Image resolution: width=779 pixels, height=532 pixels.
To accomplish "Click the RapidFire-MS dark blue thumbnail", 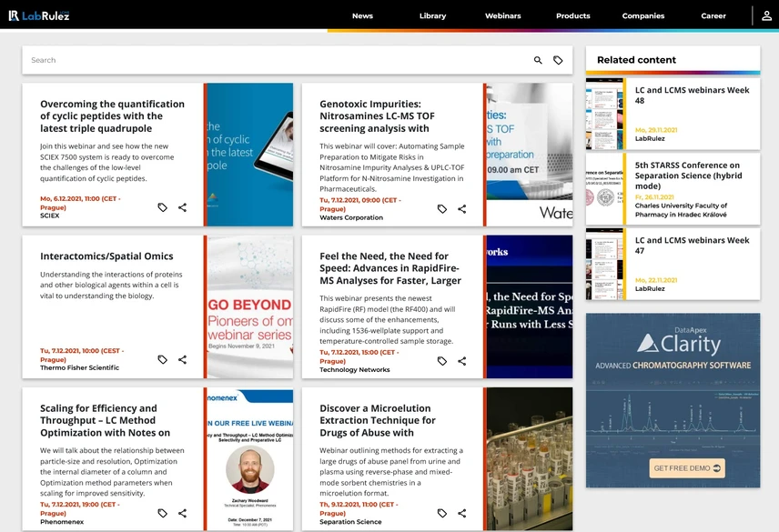I will point(530,306).
